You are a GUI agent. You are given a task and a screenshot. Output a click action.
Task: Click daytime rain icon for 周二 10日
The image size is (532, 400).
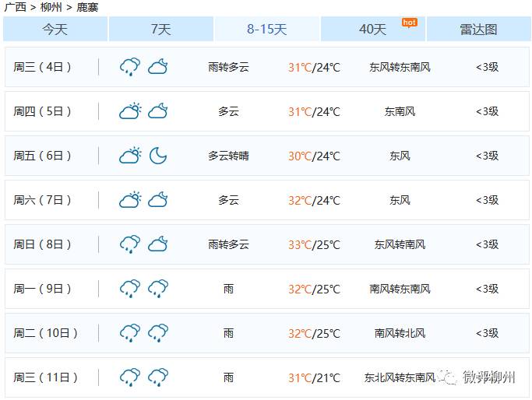coord(130,333)
